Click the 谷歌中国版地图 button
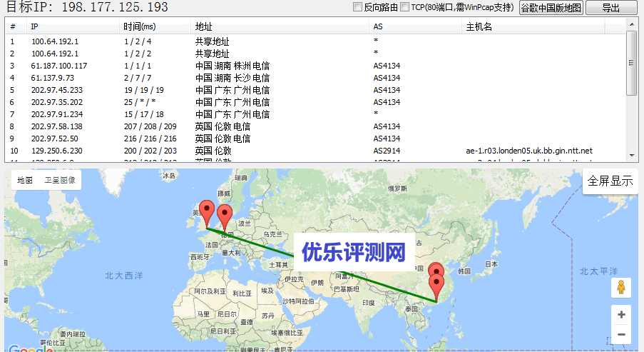The height and width of the screenshot is (352, 644). (x=551, y=8)
